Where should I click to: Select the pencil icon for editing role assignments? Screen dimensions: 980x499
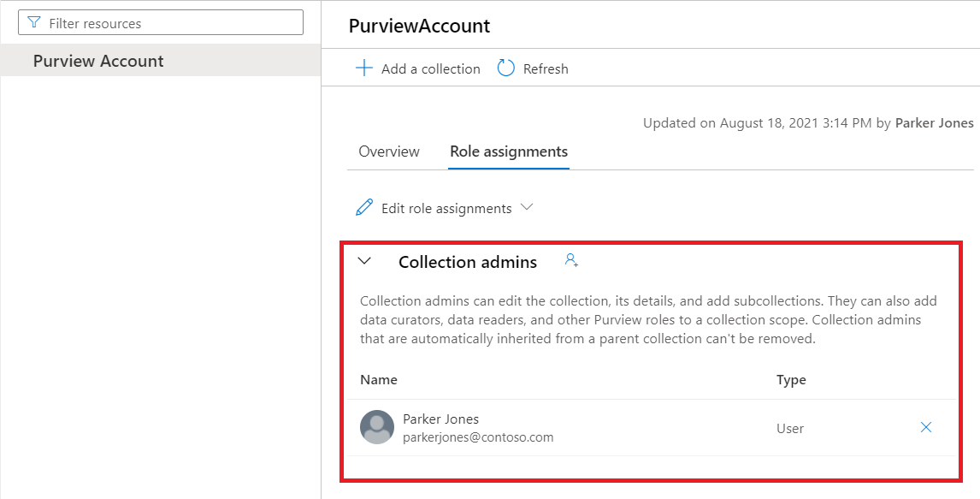[x=363, y=207]
